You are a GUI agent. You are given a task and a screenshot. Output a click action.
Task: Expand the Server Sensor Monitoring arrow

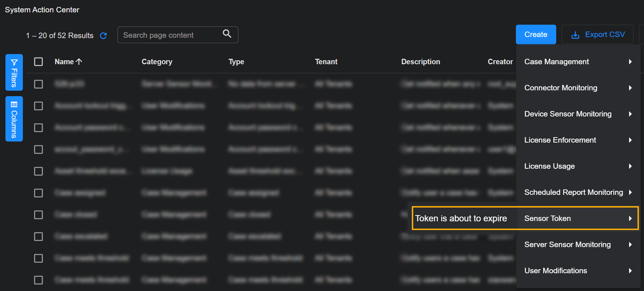630,245
